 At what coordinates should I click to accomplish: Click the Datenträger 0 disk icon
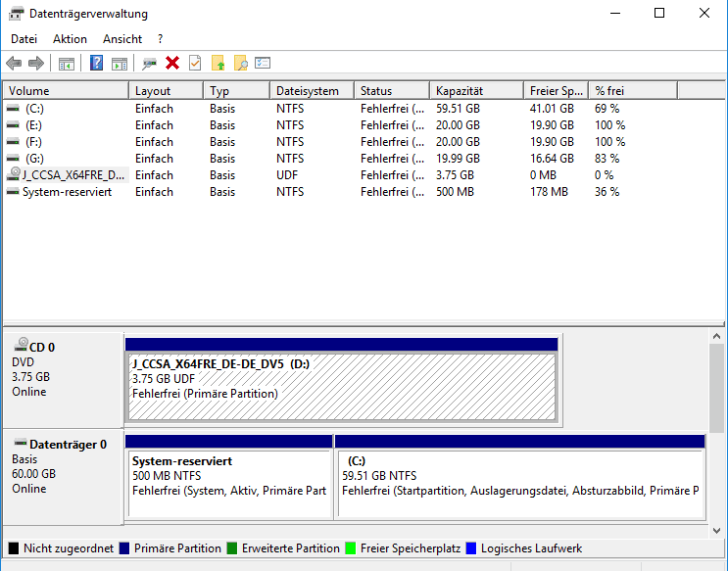(21, 443)
